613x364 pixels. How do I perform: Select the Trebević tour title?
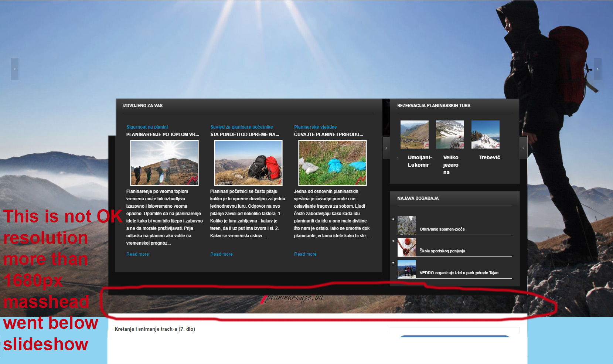(490, 157)
